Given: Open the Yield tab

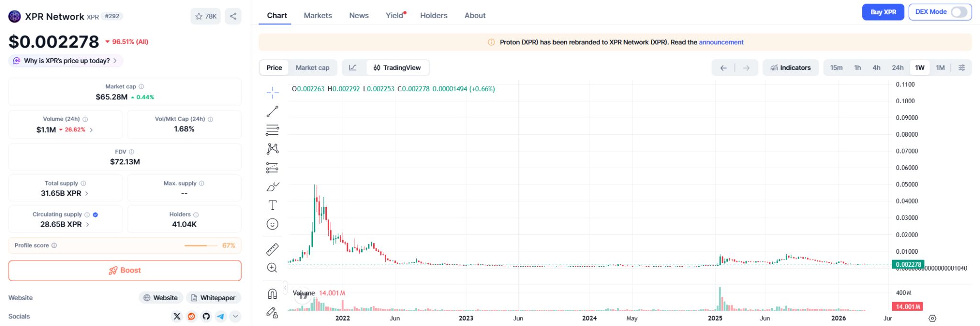Looking at the screenshot, I should [395, 15].
